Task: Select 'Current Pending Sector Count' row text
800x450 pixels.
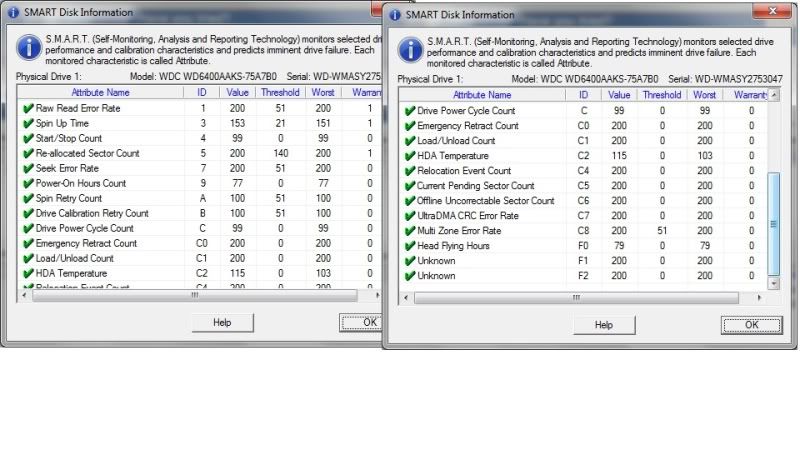Action: (476, 186)
